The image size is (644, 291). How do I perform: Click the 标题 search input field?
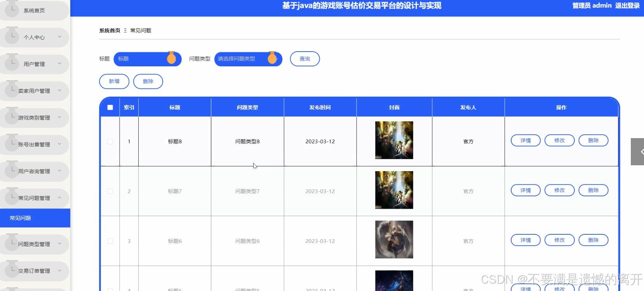(147, 59)
